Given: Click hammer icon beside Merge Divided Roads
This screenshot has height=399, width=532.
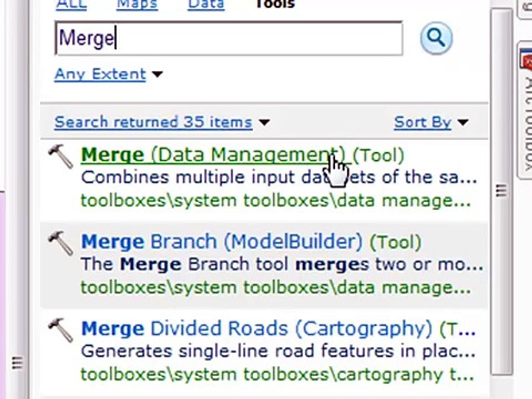Looking at the screenshot, I should click(x=61, y=330).
